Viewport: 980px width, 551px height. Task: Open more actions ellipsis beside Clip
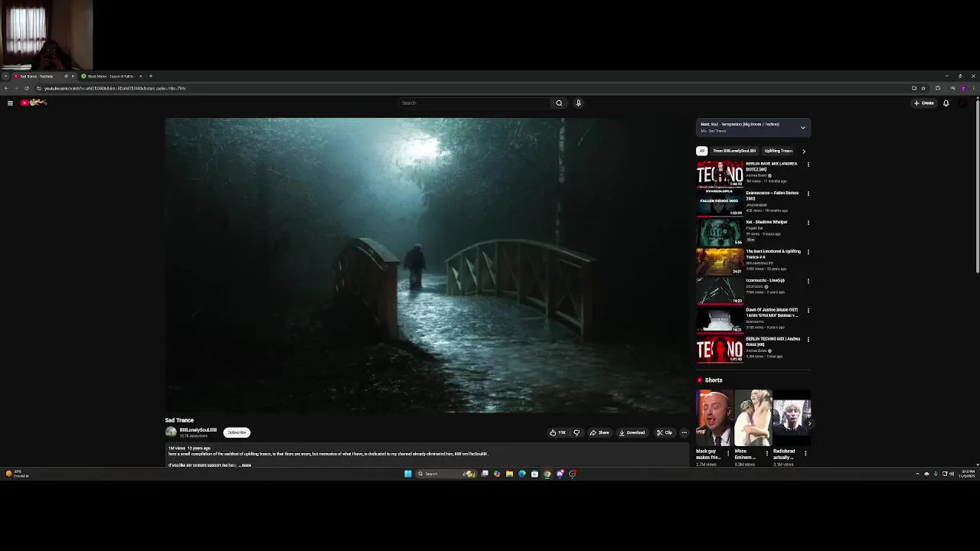click(x=684, y=432)
